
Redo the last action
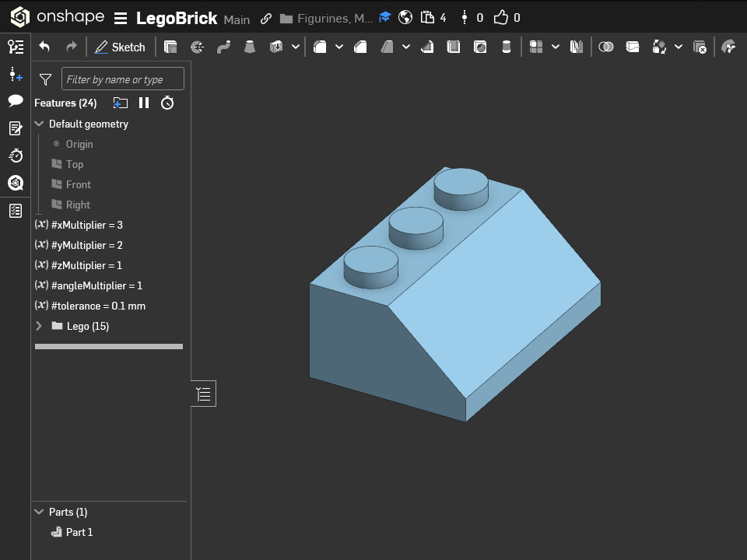coord(72,47)
